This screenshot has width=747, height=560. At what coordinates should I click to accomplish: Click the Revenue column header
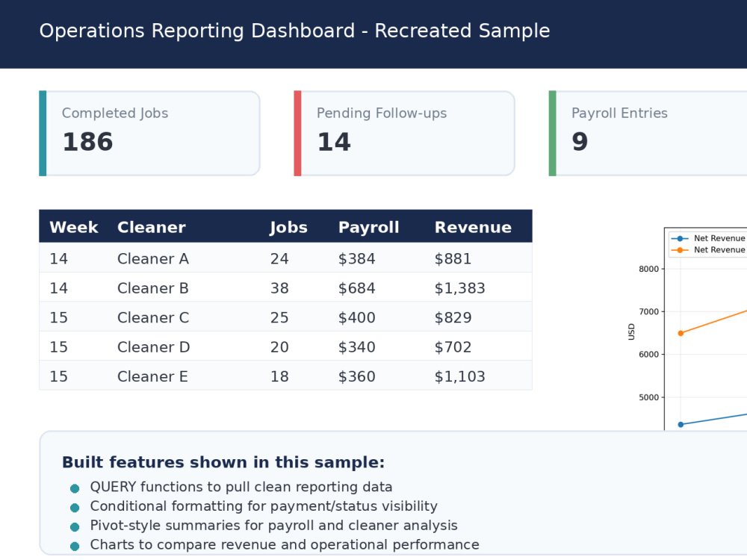tap(473, 227)
